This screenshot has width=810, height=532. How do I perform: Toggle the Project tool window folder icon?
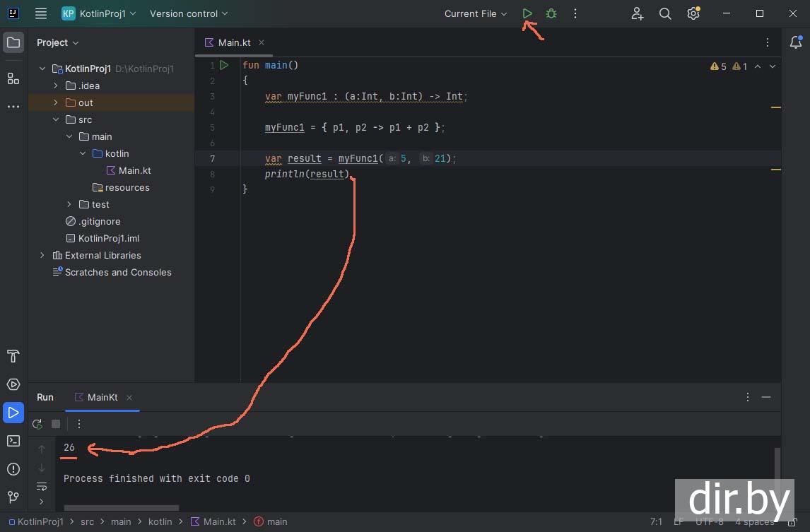13,42
